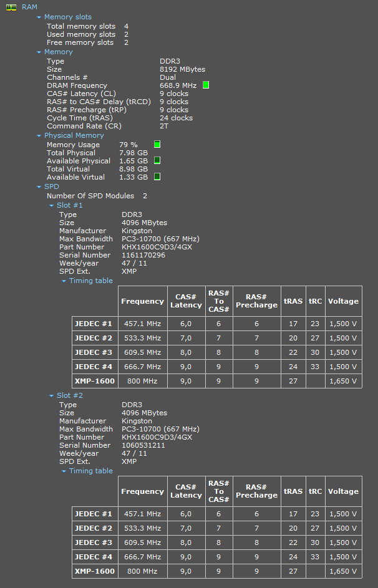Click the RAM chip icon at top
The image size is (378, 588).
11,6
